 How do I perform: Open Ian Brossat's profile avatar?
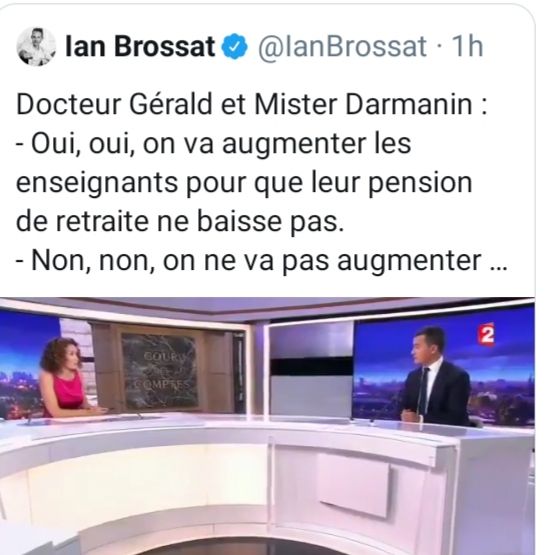pyautogui.click(x=36, y=46)
